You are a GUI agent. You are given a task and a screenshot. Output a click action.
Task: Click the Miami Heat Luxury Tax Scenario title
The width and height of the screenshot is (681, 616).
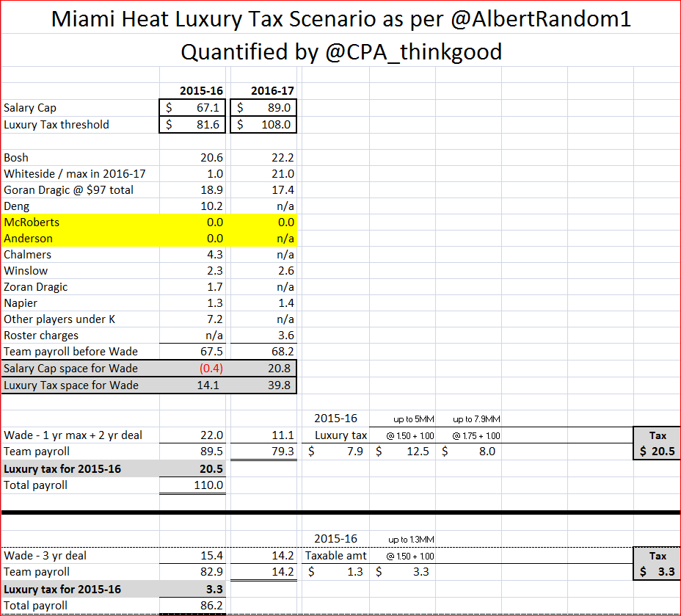pyautogui.click(x=341, y=19)
